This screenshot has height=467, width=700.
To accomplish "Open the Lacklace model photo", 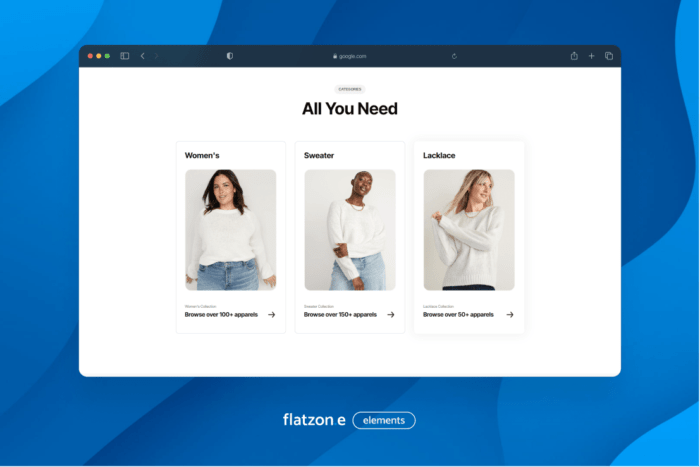I will [x=469, y=229].
